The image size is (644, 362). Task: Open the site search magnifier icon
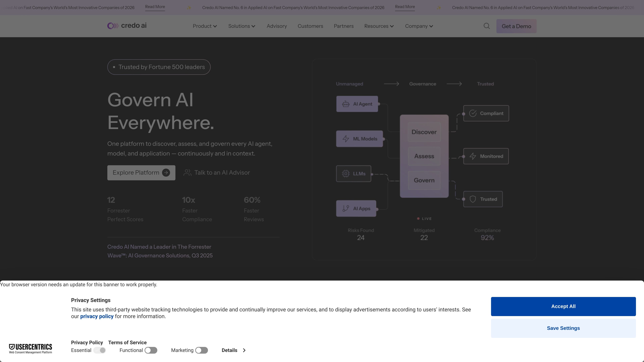click(487, 26)
